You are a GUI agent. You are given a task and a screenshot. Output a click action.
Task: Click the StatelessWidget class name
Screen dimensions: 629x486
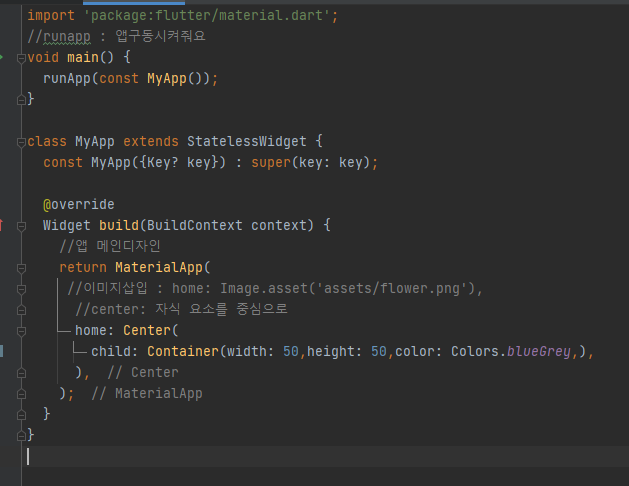point(247,142)
